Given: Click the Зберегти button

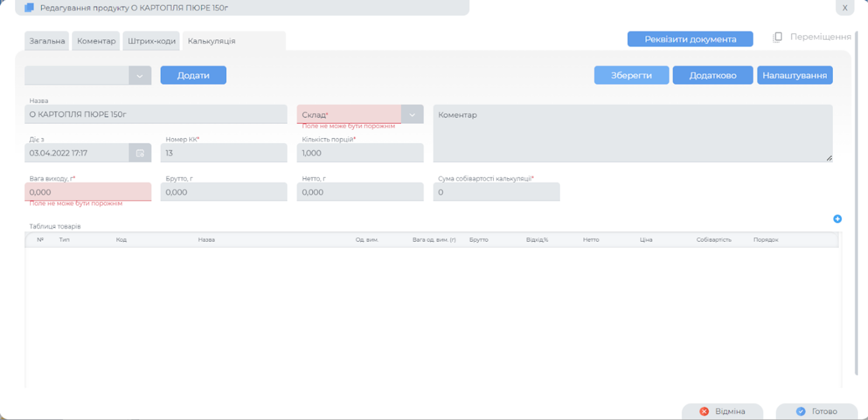Looking at the screenshot, I should point(631,75).
